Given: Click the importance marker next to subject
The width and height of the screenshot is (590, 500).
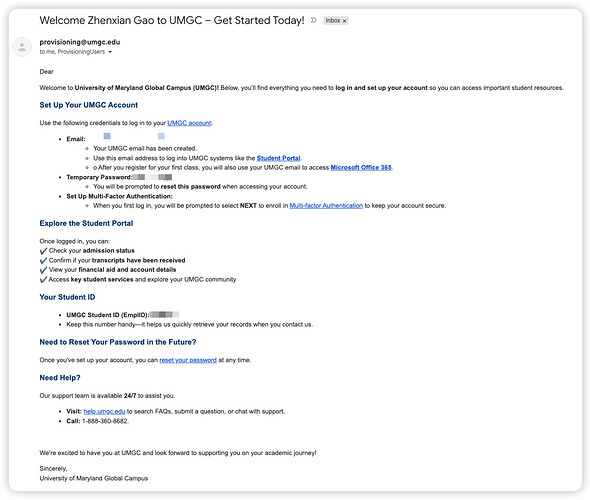Looking at the screenshot, I should pyautogui.click(x=314, y=20).
